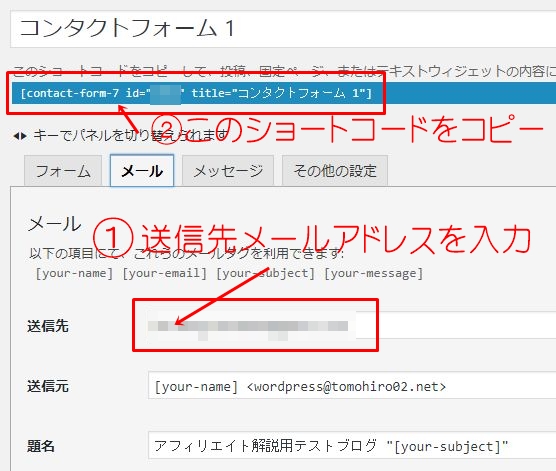Click the 送信元 sender field
Screen dimensions: 556x471
point(352,386)
